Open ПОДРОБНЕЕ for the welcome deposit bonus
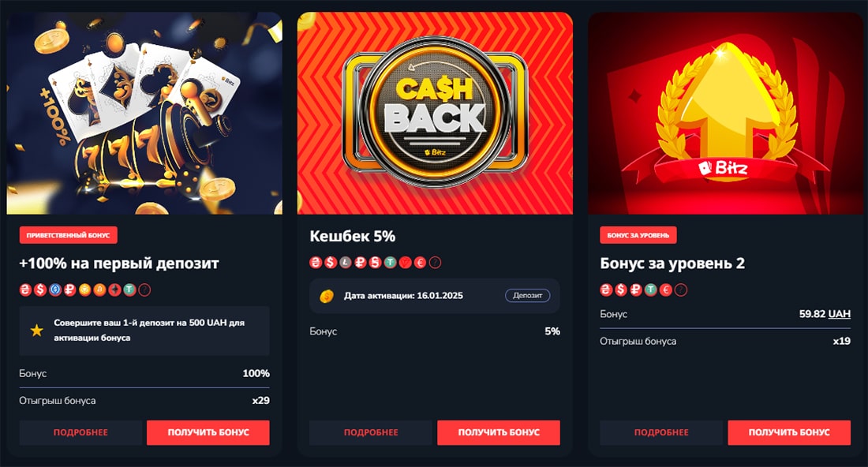Viewport: 868px width, 467px height. click(x=80, y=432)
